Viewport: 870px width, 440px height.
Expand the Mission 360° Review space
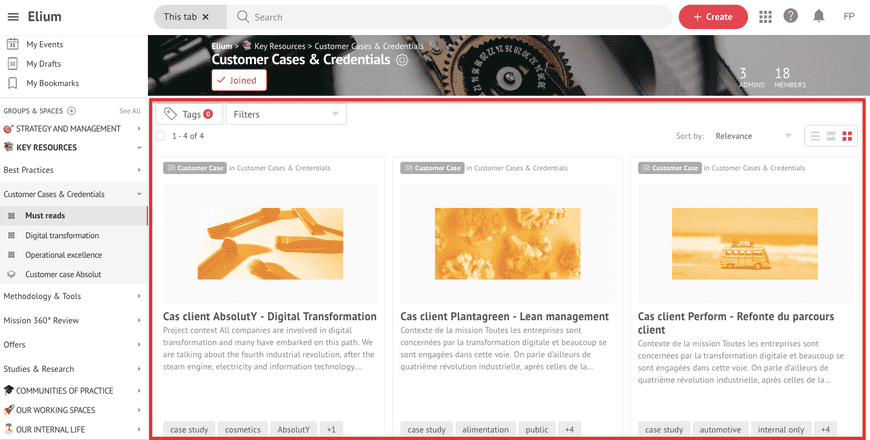pos(139,321)
